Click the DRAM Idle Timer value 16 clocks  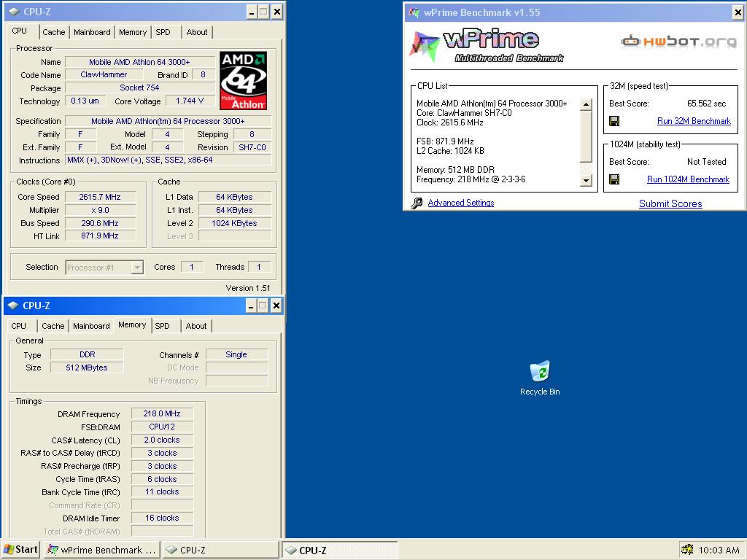coord(162,518)
